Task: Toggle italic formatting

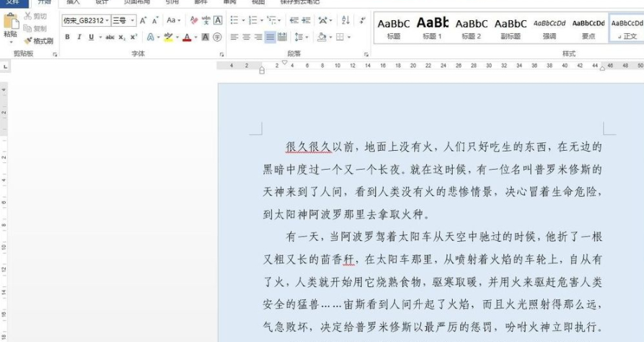Action: tap(79, 37)
